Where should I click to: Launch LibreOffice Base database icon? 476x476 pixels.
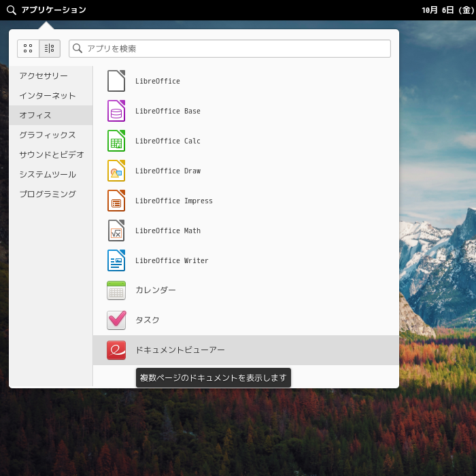tap(116, 111)
